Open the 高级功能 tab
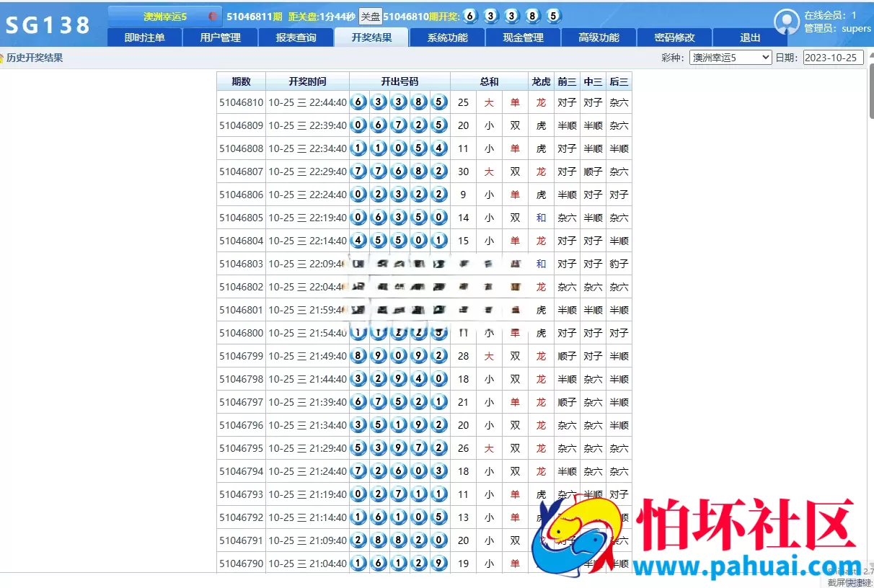Image resolution: width=874 pixels, height=588 pixels. pyautogui.click(x=599, y=37)
